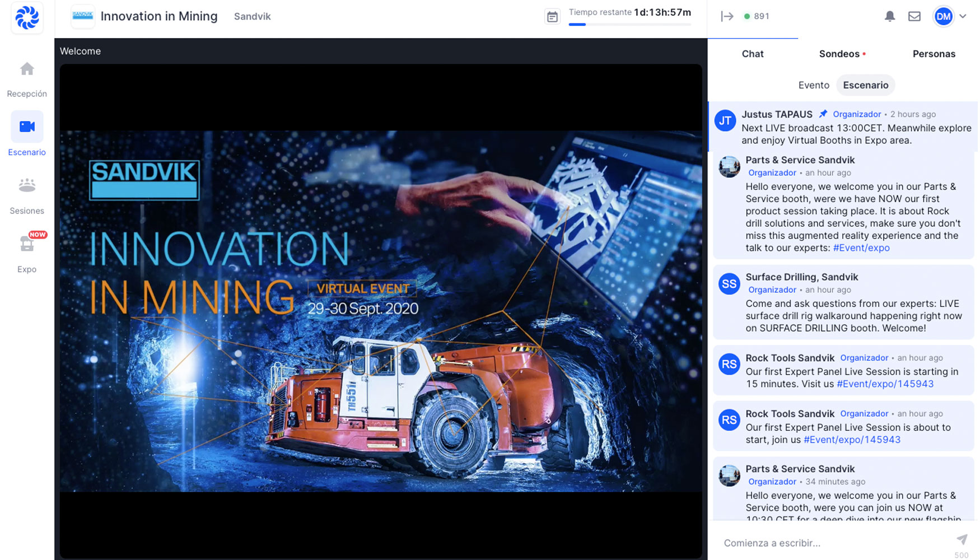Expand the user account dropdown chevron
Viewport: 980px width, 560px height.
(x=963, y=16)
